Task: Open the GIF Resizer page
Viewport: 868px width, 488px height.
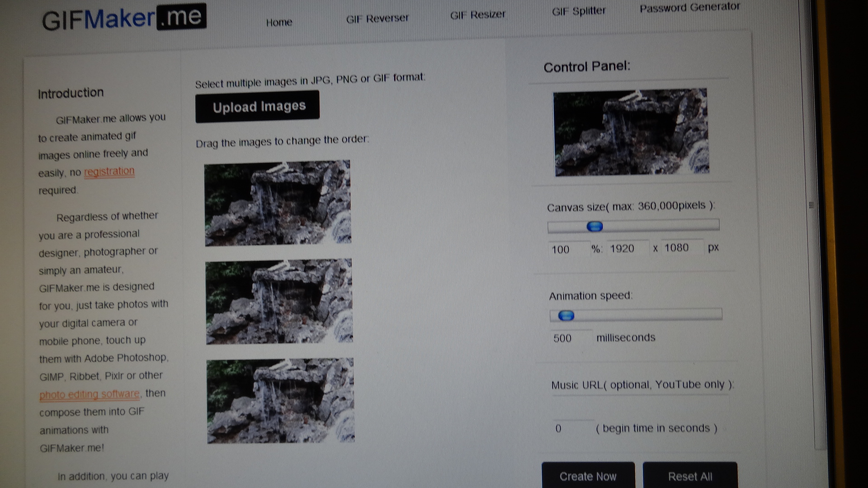Action: [x=477, y=15]
